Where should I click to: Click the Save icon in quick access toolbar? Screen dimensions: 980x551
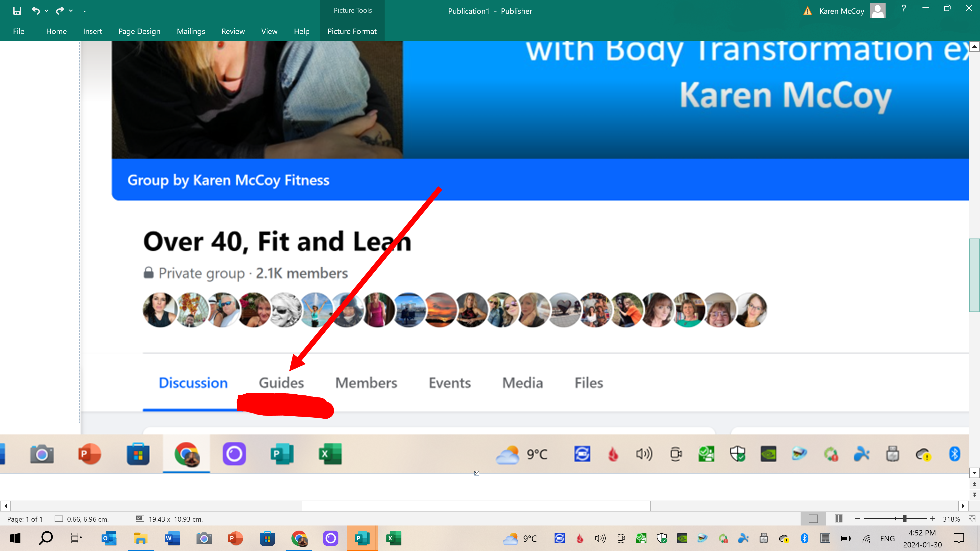click(17, 11)
